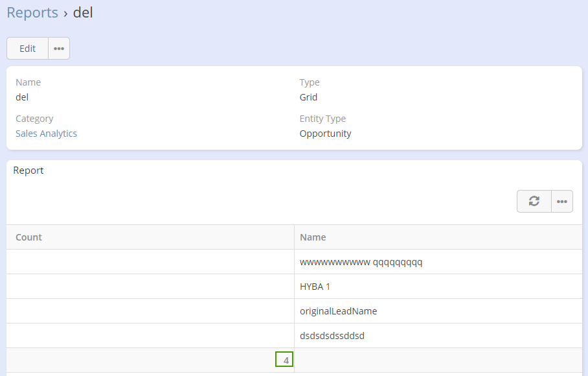Open the Sales Analytics category link

pyautogui.click(x=46, y=134)
